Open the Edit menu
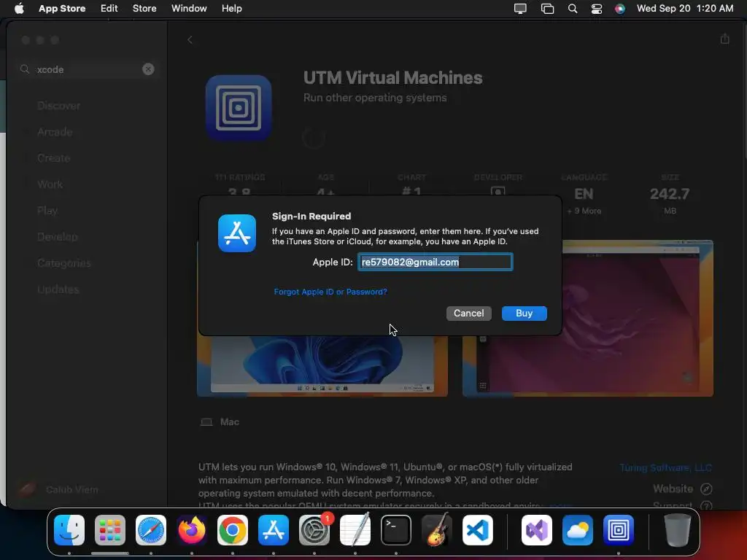747x560 pixels. (109, 8)
